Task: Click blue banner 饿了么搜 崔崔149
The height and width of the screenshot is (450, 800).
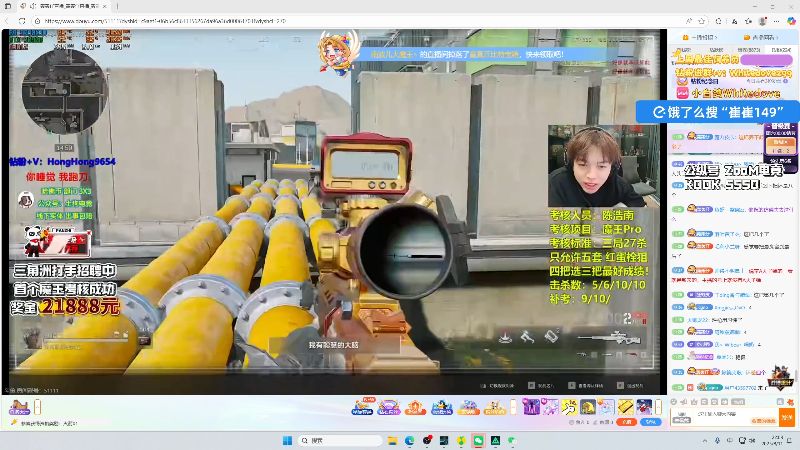Action: pyautogui.click(x=717, y=112)
